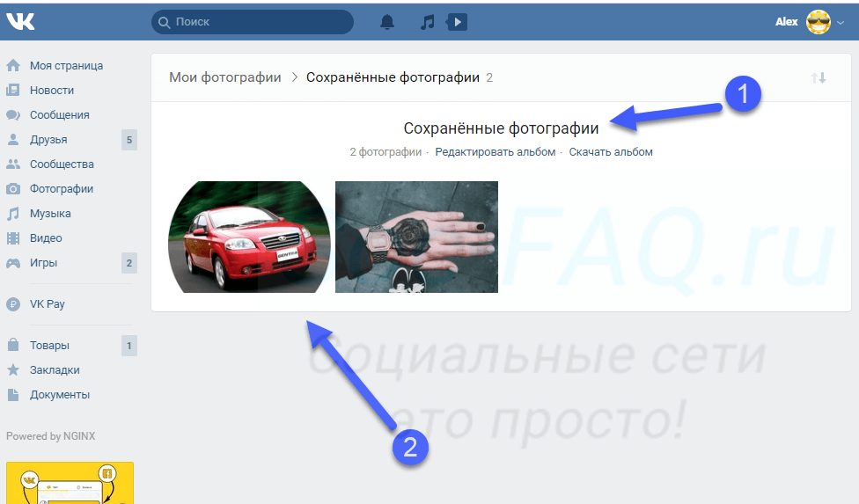This screenshot has height=504, width=859.
Task: Open Сообщения from left menu
Action: pyautogui.click(x=59, y=115)
